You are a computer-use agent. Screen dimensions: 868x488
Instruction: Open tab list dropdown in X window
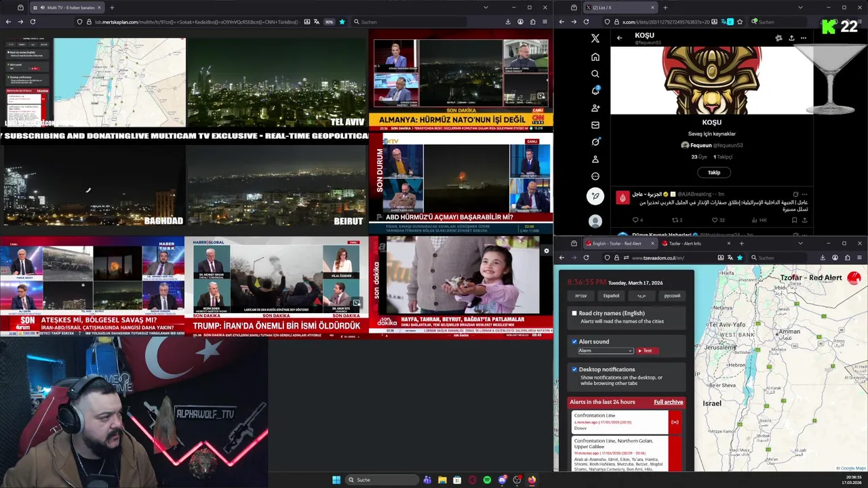pos(800,7)
